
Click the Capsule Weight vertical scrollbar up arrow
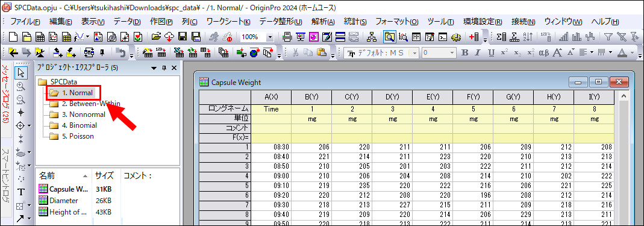(624, 96)
